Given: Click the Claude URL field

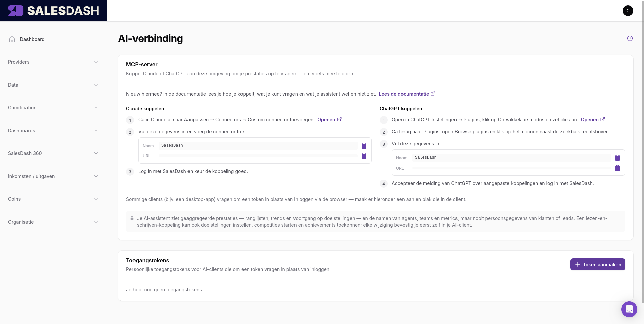Looking at the screenshot, I should tap(258, 156).
